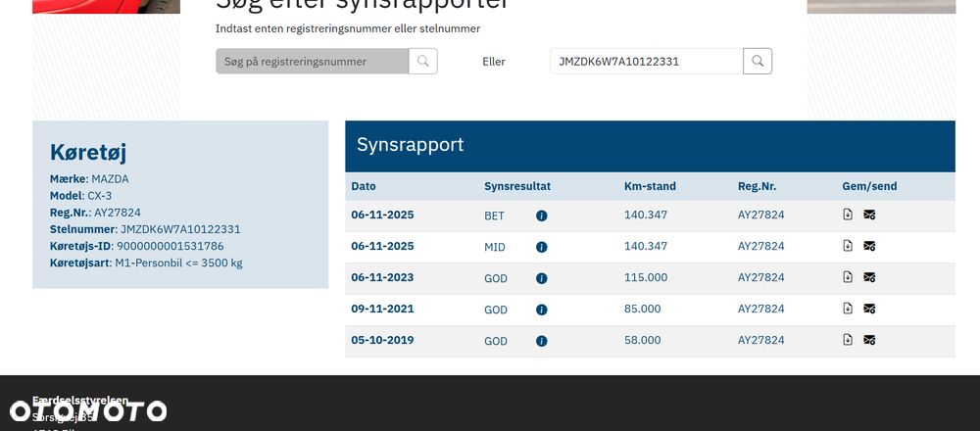
Task: Email the 09-11-2021 inspection report
Action: coord(869,309)
